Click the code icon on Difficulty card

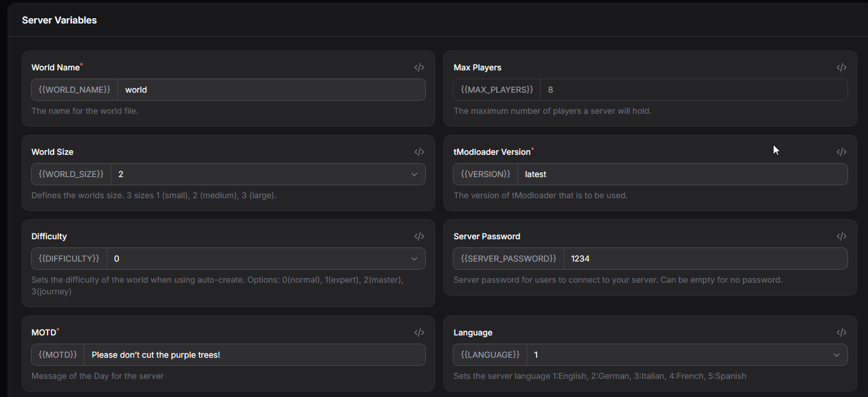pos(419,236)
